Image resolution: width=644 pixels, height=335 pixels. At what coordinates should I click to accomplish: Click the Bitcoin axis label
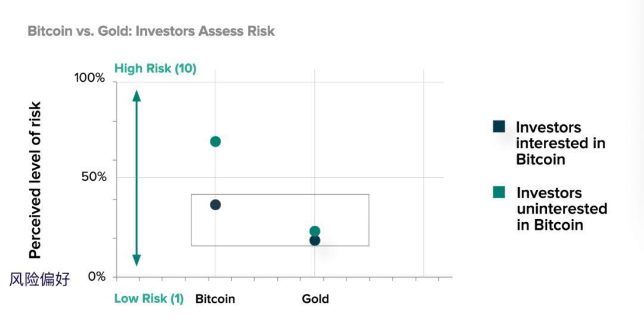[x=215, y=299]
